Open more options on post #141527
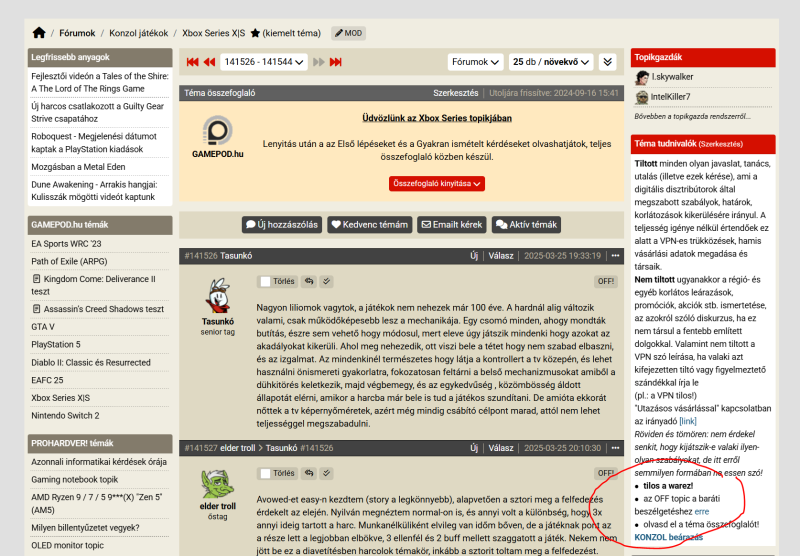 pos(615,448)
